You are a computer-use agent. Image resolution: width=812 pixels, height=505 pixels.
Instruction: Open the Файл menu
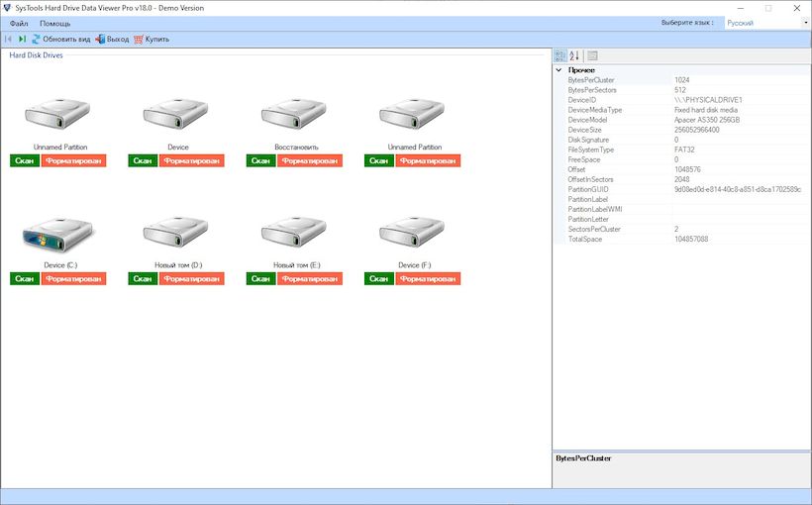(x=19, y=24)
